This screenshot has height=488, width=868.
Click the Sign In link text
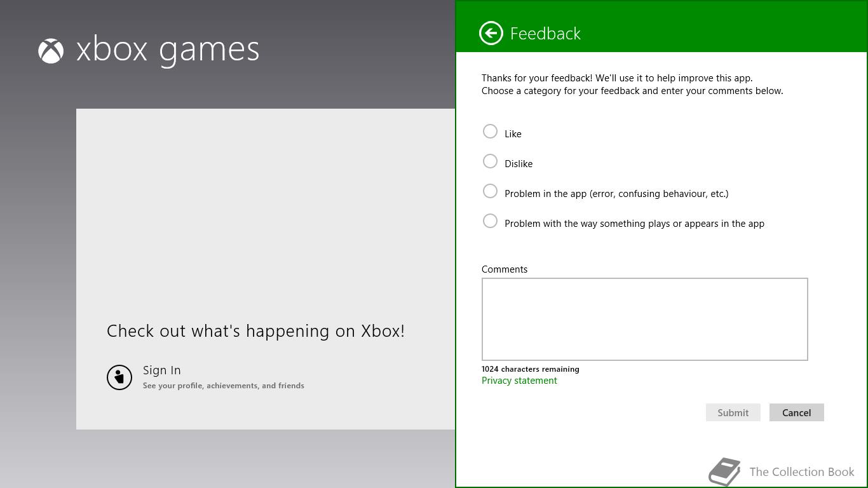(x=161, y=370)
